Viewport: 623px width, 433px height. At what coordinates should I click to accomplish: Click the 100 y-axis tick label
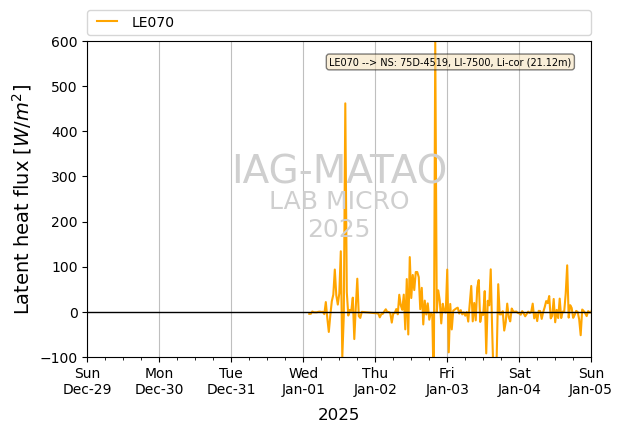[64, 267]
